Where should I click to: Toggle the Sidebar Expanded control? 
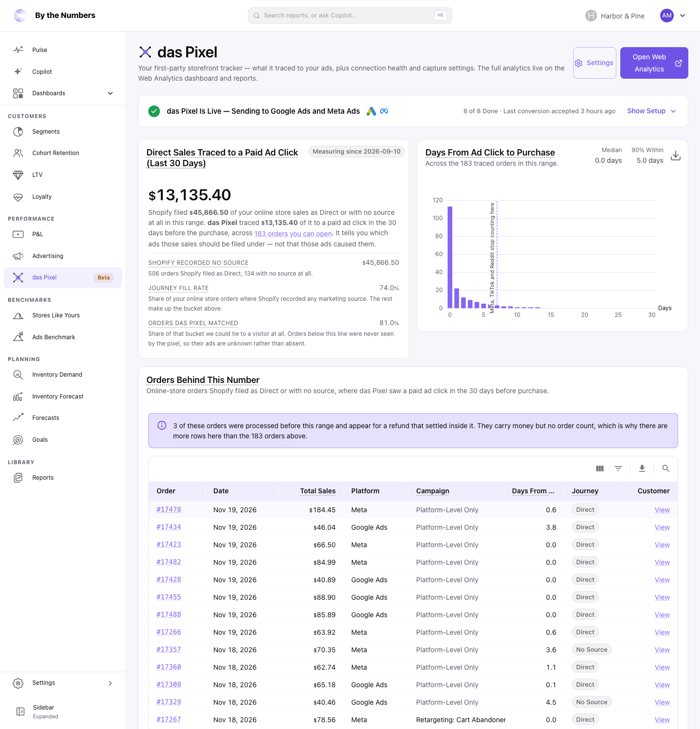tap(63, 712)
